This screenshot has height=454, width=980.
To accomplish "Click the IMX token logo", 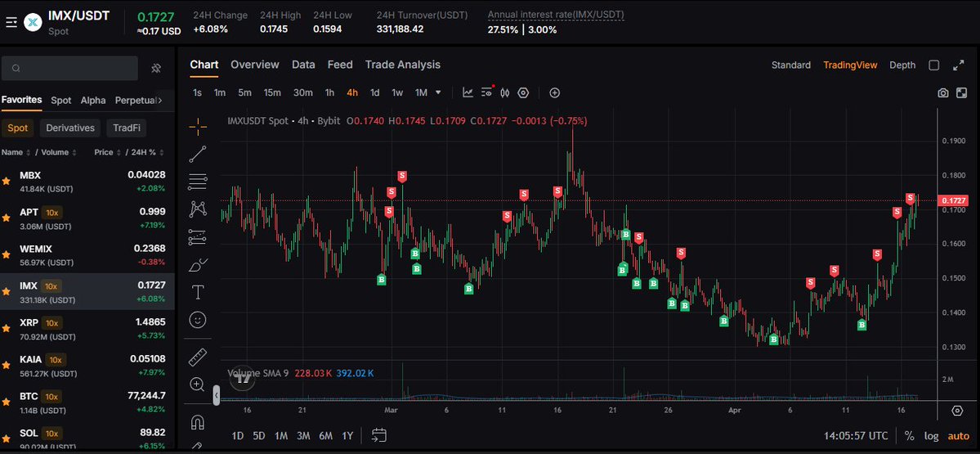I will coord(33,23).
